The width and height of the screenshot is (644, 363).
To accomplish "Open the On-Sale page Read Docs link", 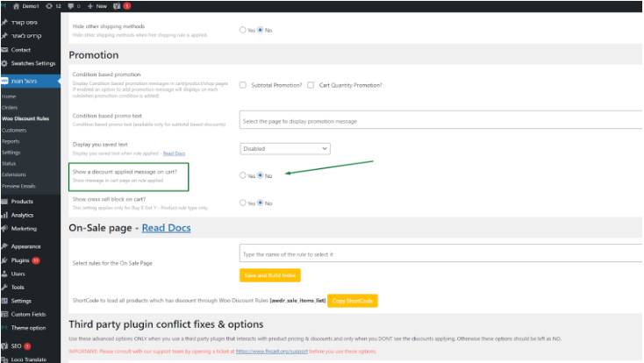I will [x=166, y=228].
